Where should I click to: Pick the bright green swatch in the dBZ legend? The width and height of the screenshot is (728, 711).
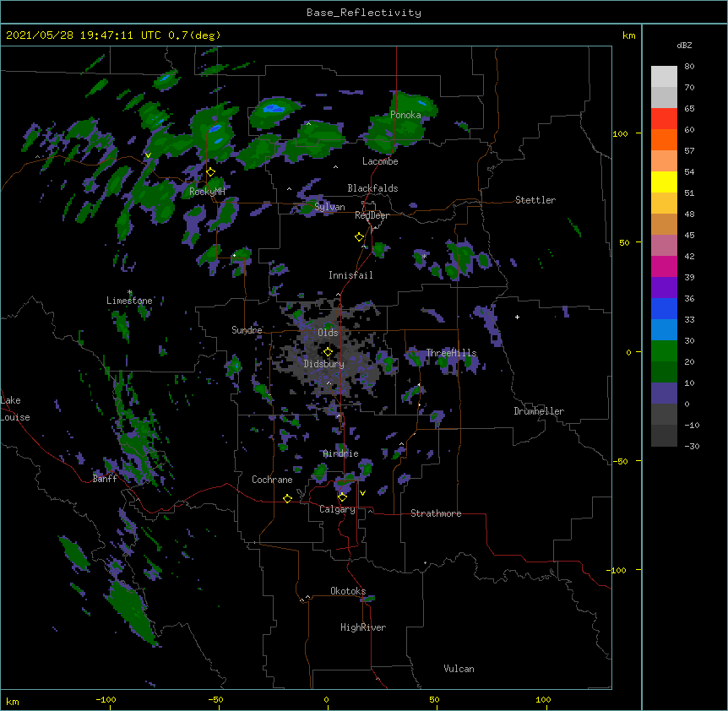(x=664, y=351)
